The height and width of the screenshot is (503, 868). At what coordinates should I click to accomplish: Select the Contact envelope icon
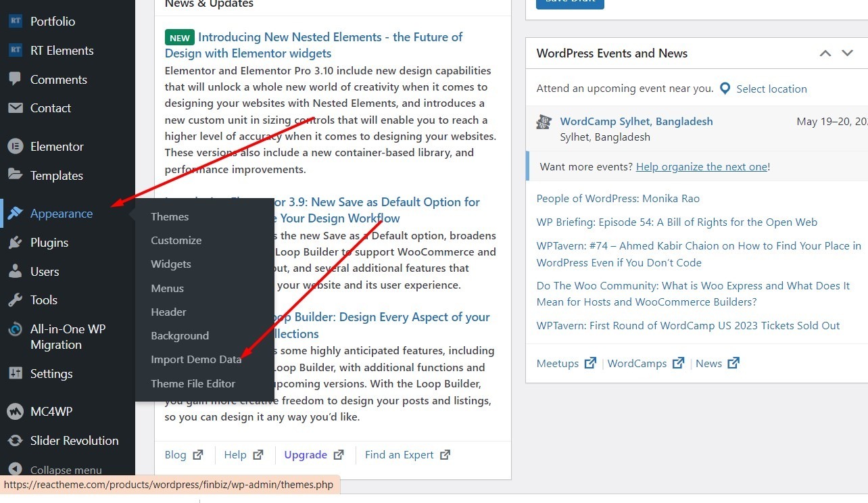(x=15, y=108)
